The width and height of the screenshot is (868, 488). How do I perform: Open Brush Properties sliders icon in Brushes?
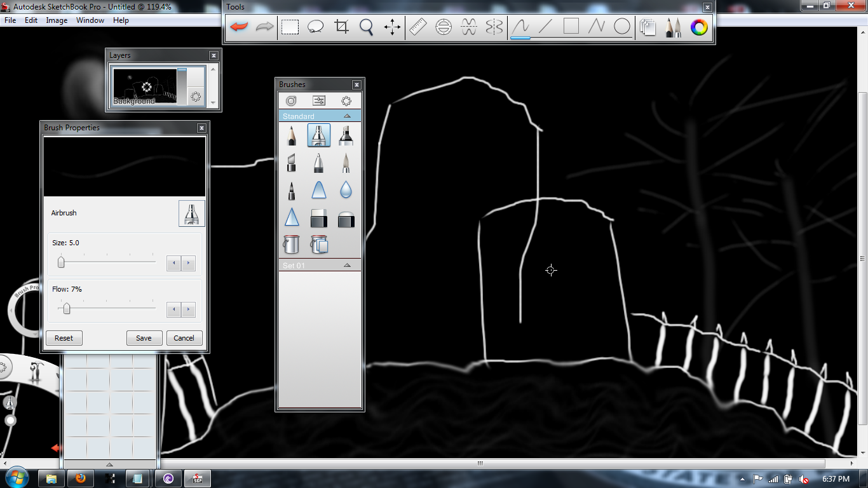tap(319, 100)
